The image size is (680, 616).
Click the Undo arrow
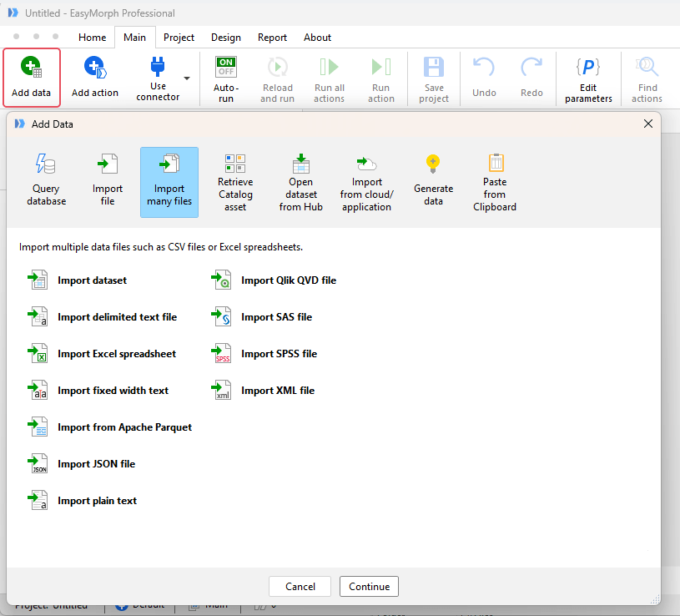point(484,68)
